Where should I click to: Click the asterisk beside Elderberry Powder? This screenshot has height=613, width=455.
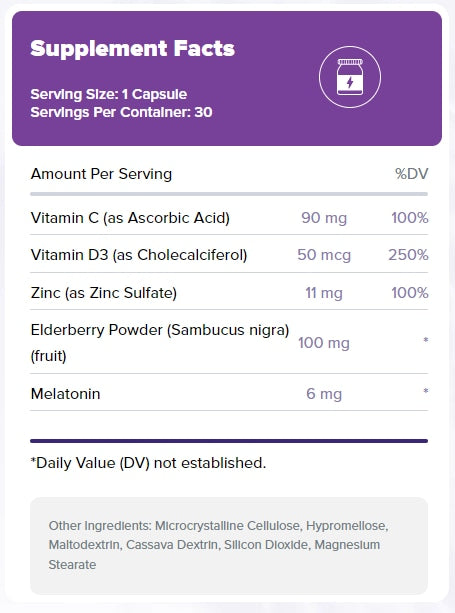pos(426,341)
